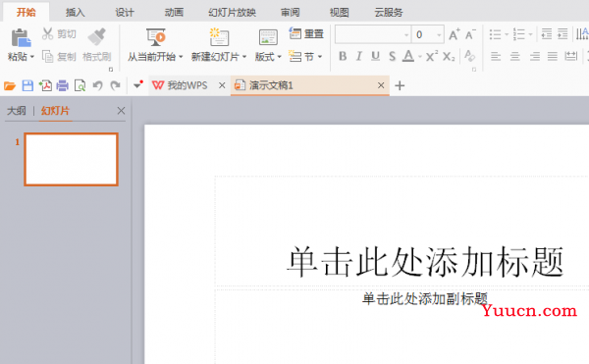This screenshot has width=589, height=364.
Task: Switch to the 开始 ribbon tab
Action: pyautogui.click(x=26, y=13)
